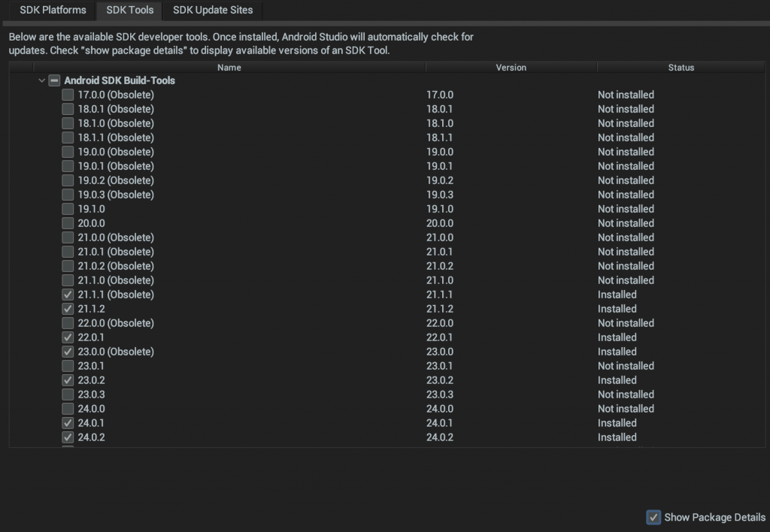Check the 20.0.0 build-tools checkbox

[68, 223]
